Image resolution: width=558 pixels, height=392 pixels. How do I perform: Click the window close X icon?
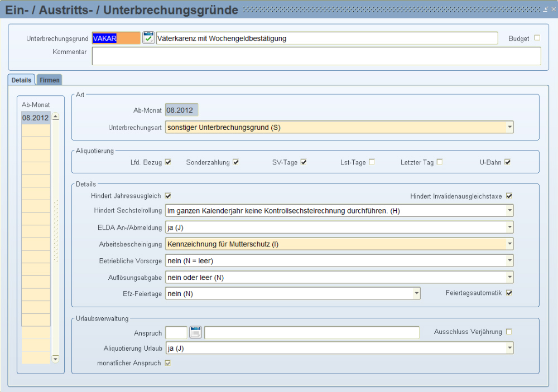pyautogui.click(x=554, y=9)
